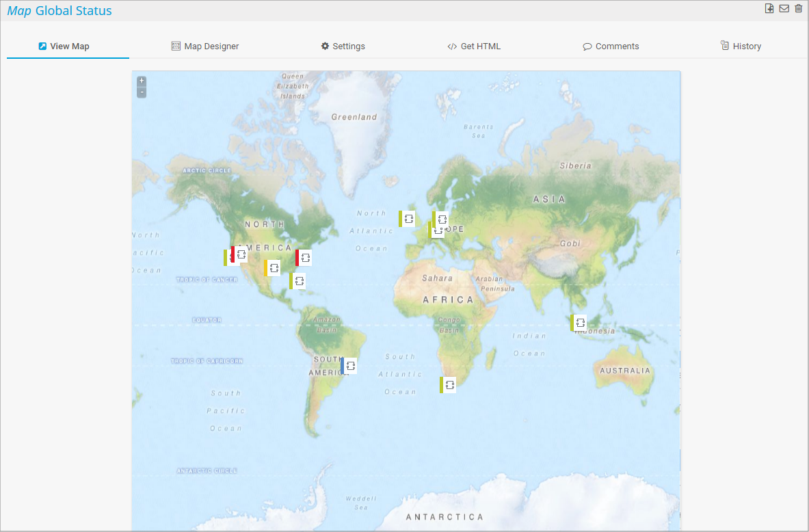Click the red-status marker on US east coast
This screenshot has height=532, width=809.
(x=304, y=258)
